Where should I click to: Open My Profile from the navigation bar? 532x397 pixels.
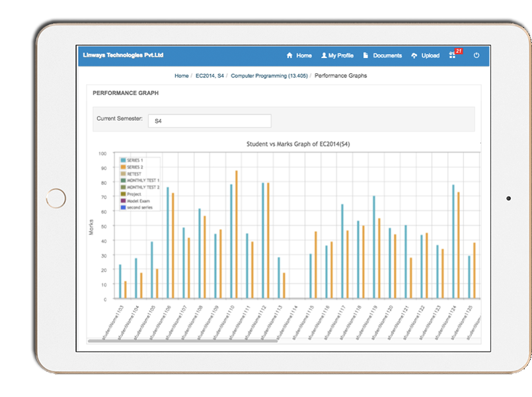click(x=337, y=55)
